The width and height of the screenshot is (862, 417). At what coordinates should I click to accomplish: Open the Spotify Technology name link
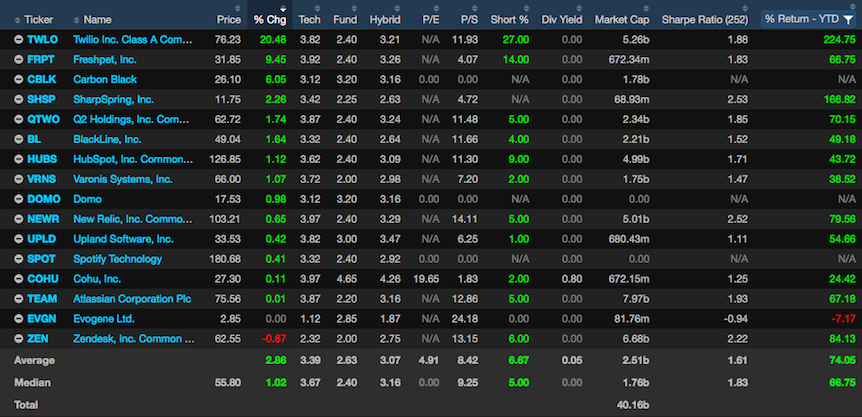click(118, 259)
